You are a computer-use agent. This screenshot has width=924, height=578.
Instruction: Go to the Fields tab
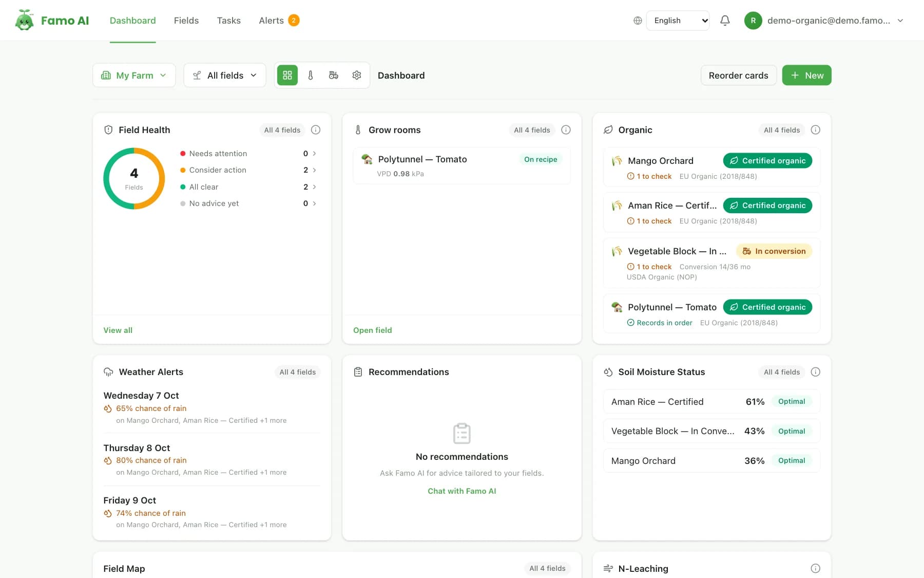tap(186, 21)
